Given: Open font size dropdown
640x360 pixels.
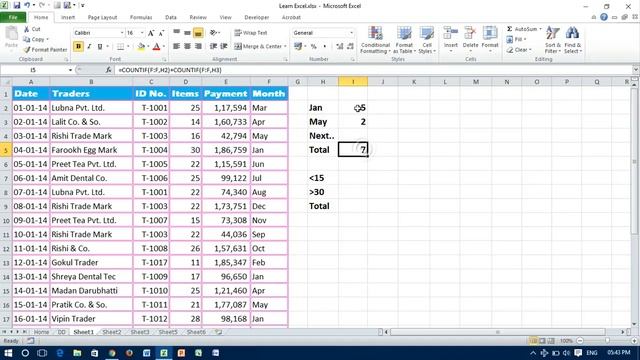Looking at the screenshot, I should pos(142,33).
